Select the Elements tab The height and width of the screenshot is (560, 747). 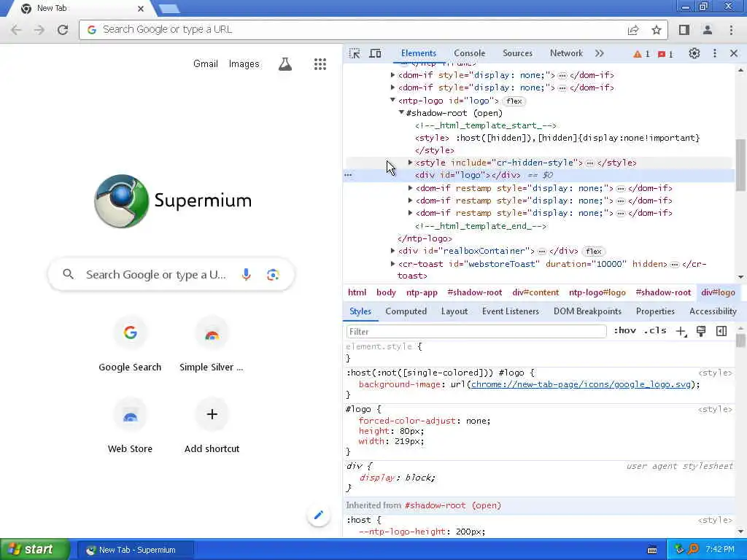(x=418, y=53)
